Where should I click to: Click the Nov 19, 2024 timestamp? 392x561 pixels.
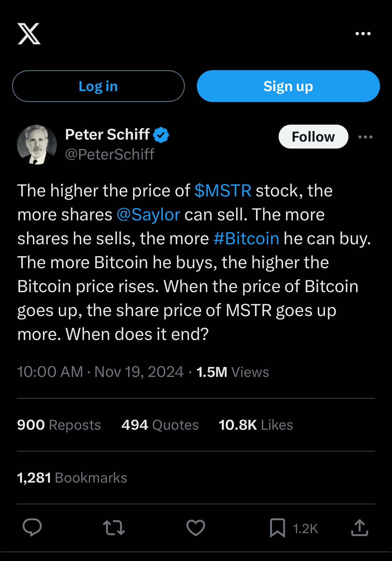coord(139,372)
